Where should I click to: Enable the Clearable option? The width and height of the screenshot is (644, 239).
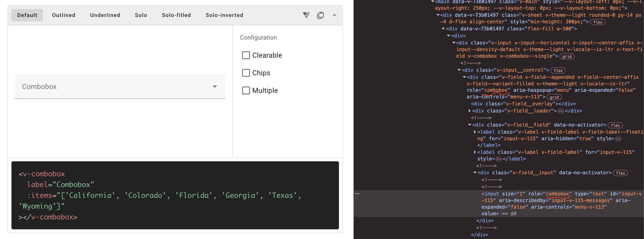[246, 55]
